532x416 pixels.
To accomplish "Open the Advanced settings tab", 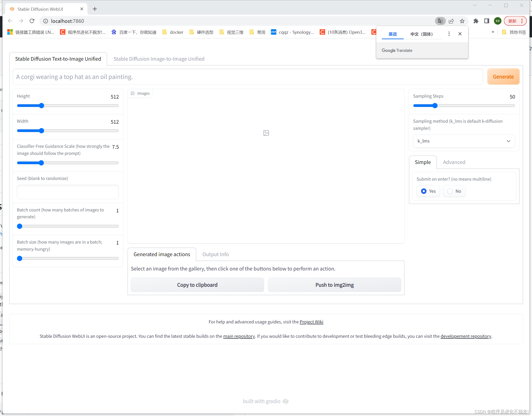I will [454, 162].
